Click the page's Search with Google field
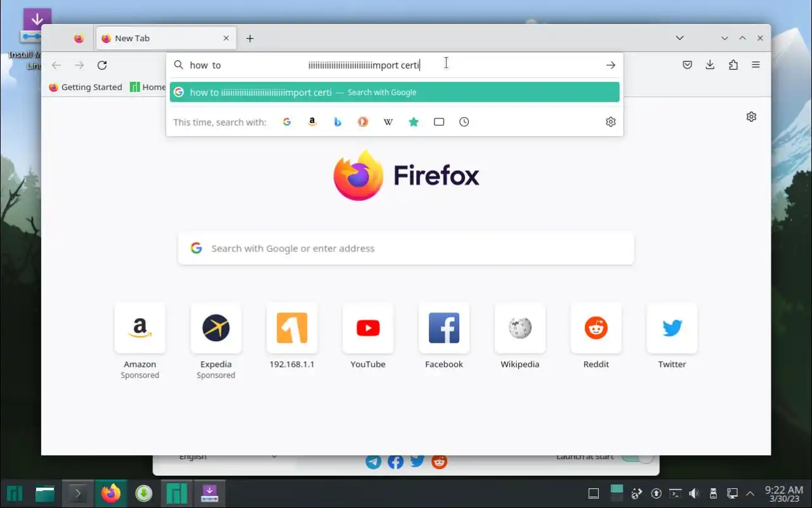Screen dimensions: 812x508 pos(406,248)
